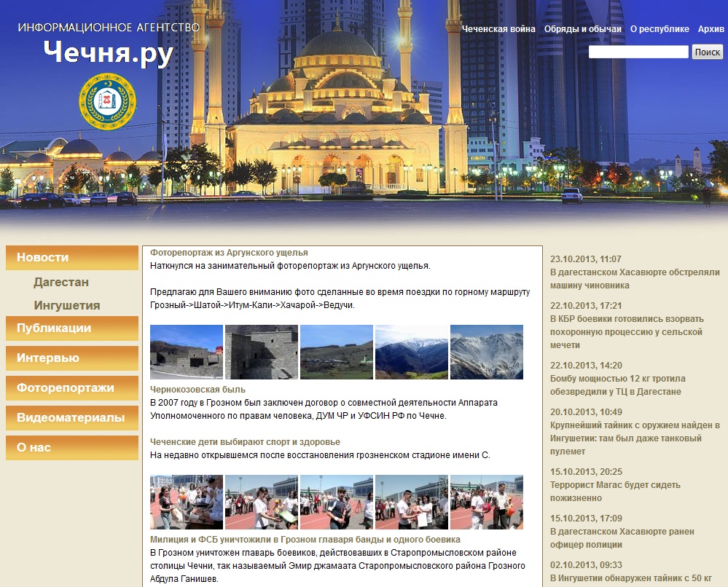Open news В Ингушетии обнаружен тайник
728x587 pixels.
point(631,578)
